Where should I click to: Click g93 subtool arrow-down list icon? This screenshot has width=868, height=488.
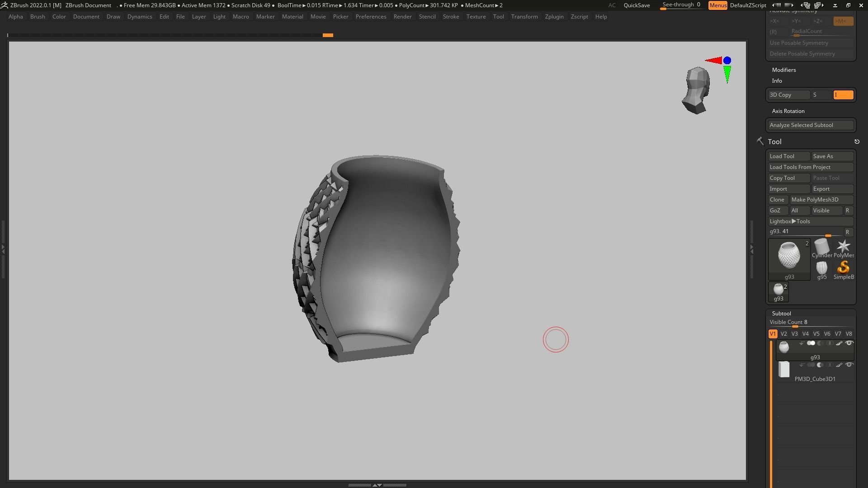coord(802,343)
